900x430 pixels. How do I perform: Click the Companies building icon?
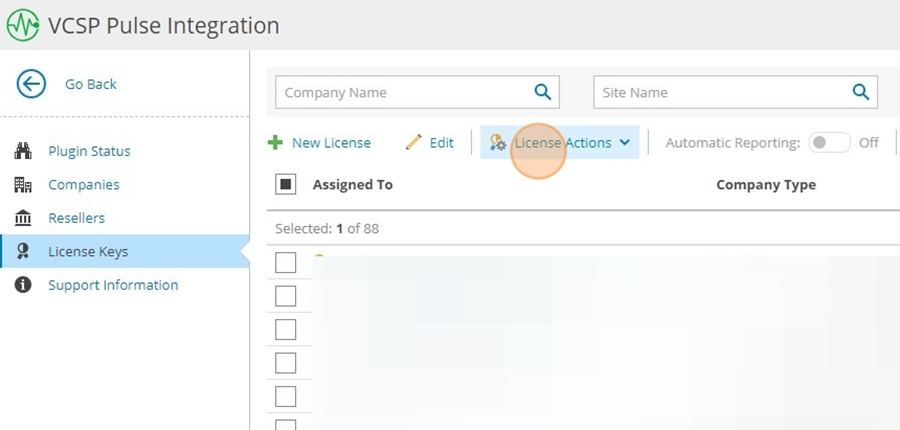click(23, 184)
